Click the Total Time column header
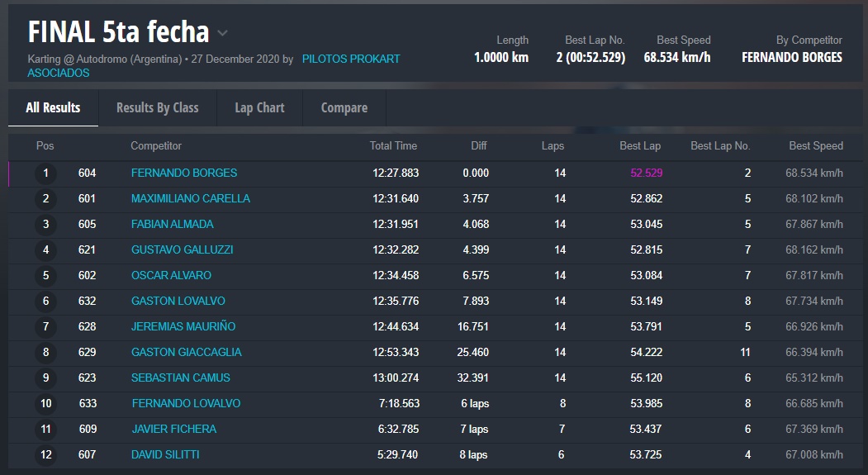The height and width of the screenshot is (475, 868). (393, 146)
